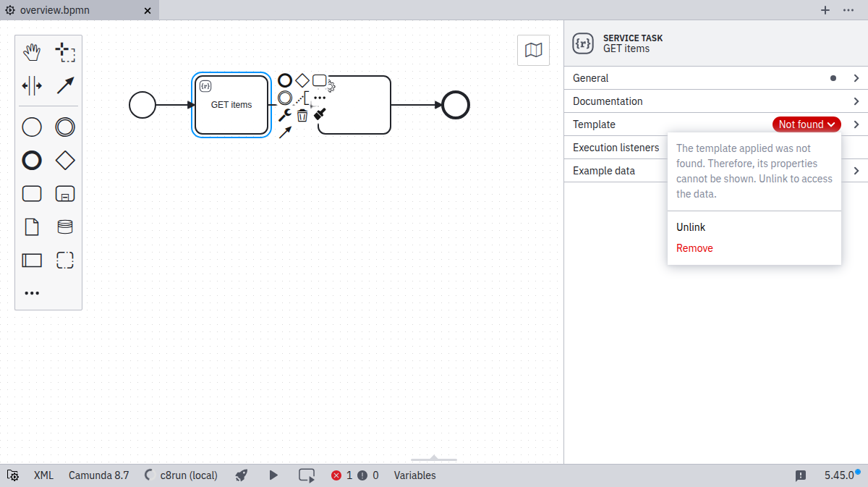Screen dimensions: 868x487
Task: Select Remove in the template menu
Action: [694, 248]
